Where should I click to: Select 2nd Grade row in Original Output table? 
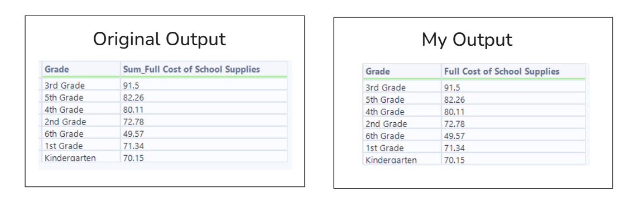click(x=165, y=122)
